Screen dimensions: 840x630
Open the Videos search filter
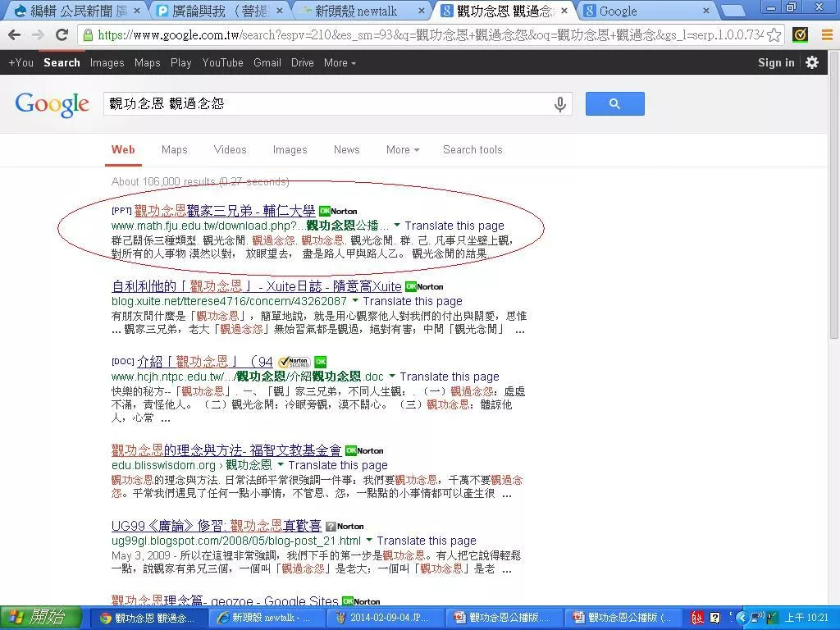pyautogui.click(x=231, y=150)
